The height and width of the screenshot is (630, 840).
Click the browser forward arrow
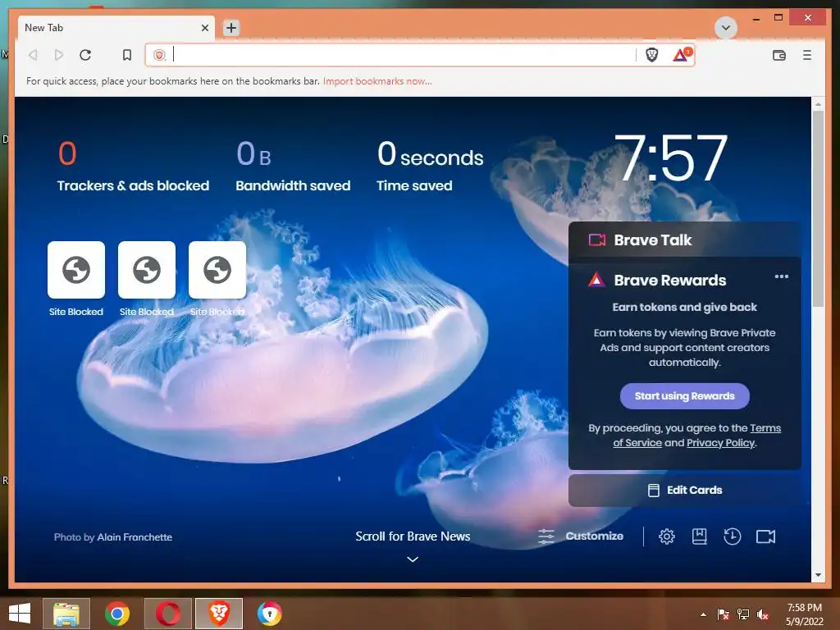point(59,55)
